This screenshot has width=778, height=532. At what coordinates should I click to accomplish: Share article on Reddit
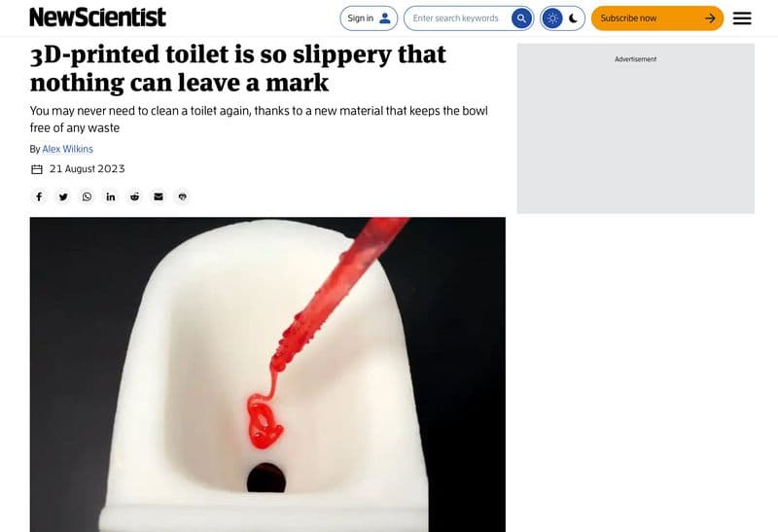point(134,196)
